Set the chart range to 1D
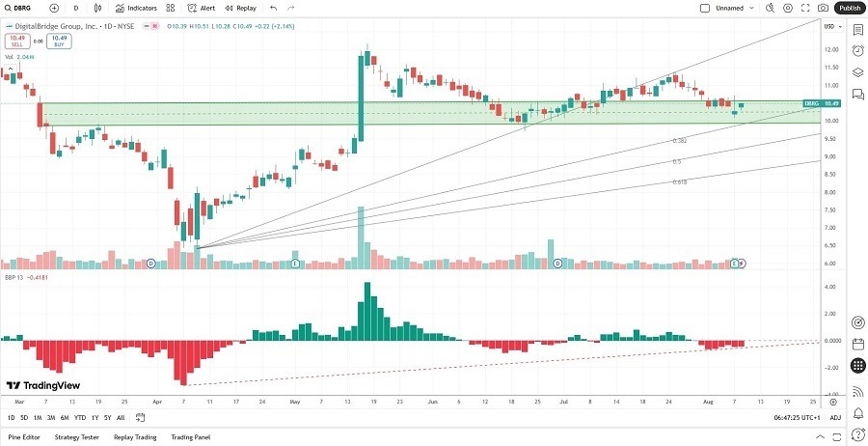 coord(11,418)
